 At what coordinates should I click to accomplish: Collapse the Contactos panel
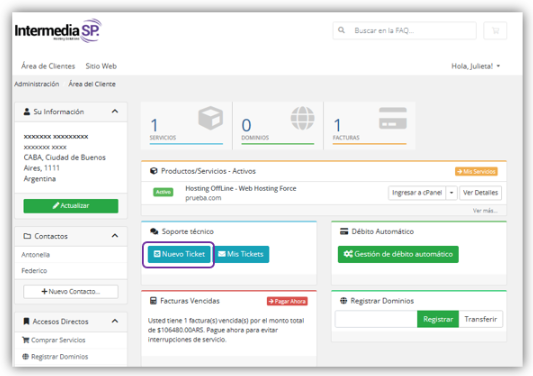coord(115,236)
